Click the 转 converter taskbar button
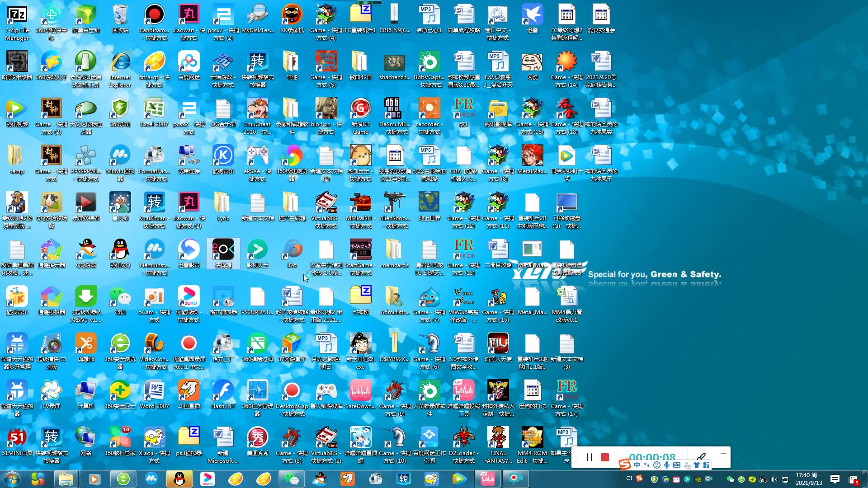The height and width of the screenshot is (488, 868). click(403, 479)
